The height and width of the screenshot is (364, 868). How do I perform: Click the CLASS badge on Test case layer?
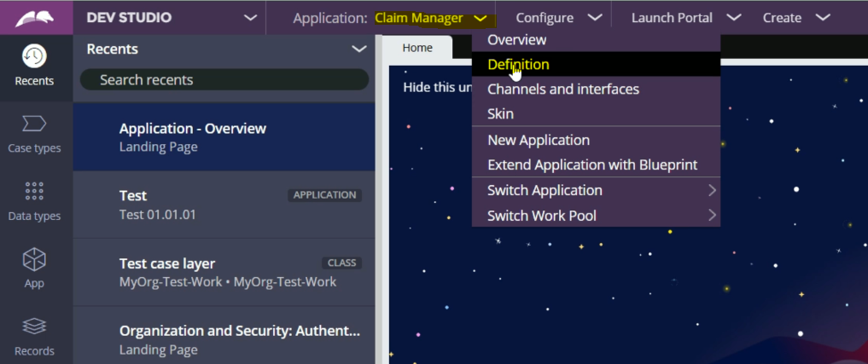point(341,263)
